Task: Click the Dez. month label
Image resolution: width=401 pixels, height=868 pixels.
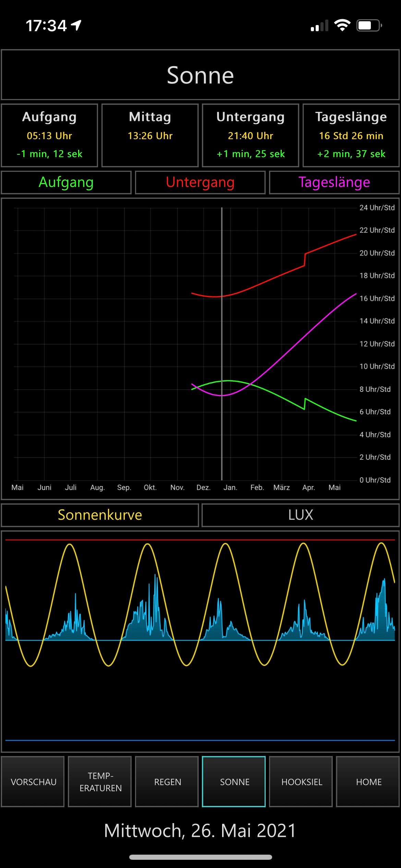Action: 203,487
